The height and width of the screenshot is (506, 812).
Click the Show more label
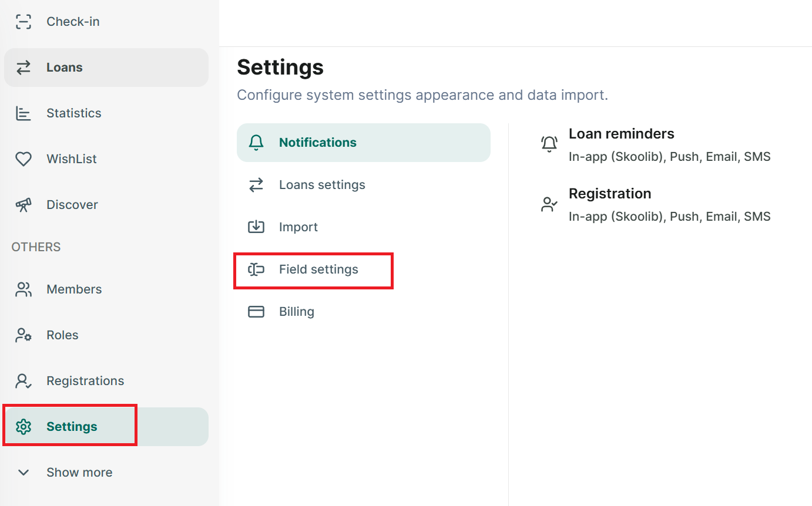point(79,473)
